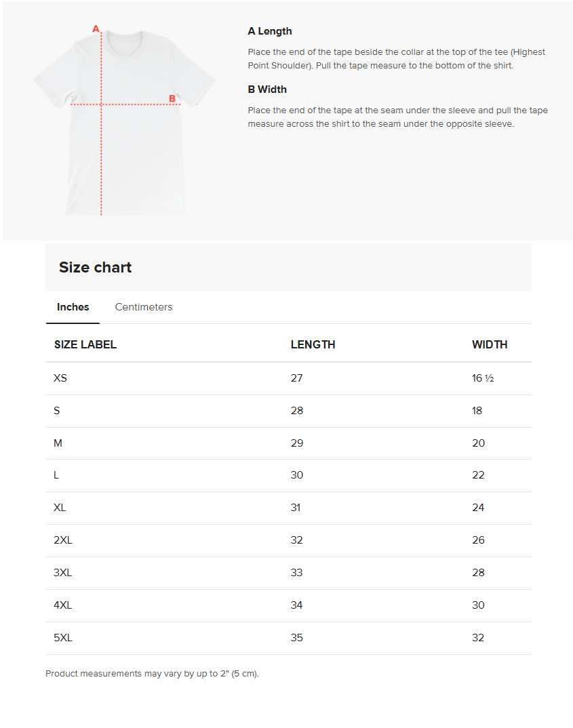The image size is (573, 728).
Task: Select the XS size row
Action: tap(288, 378)
